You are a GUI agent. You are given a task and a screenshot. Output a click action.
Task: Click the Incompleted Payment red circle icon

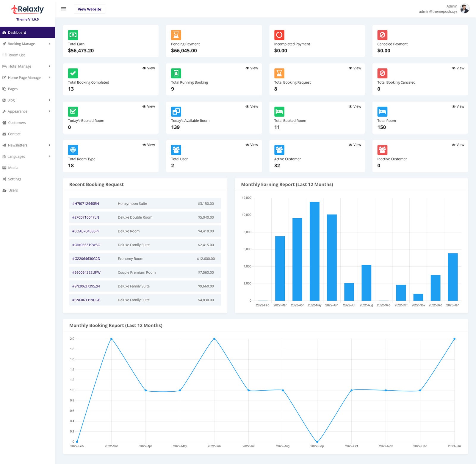[279, 35]
